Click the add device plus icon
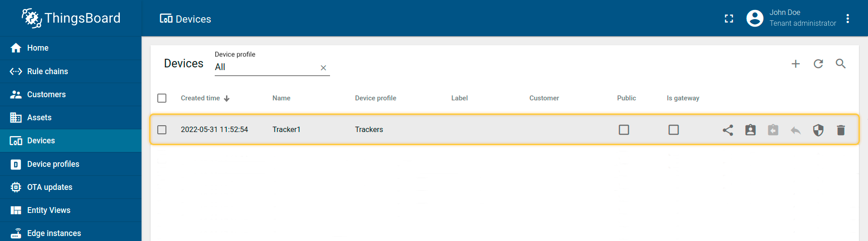The image size is (868, 241). [x=796, y=64]
